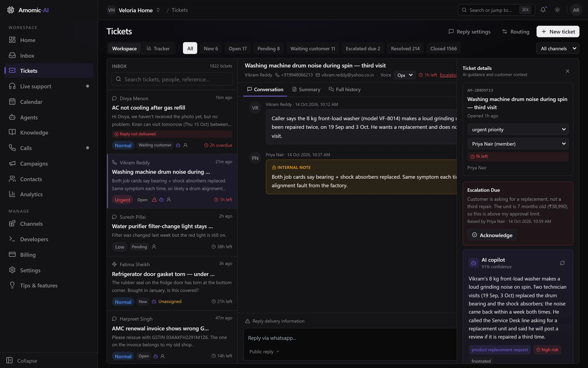This screenshot has height=368, width=588.
Task: Open Campaigns in sidebar
Action: point(49,164)
